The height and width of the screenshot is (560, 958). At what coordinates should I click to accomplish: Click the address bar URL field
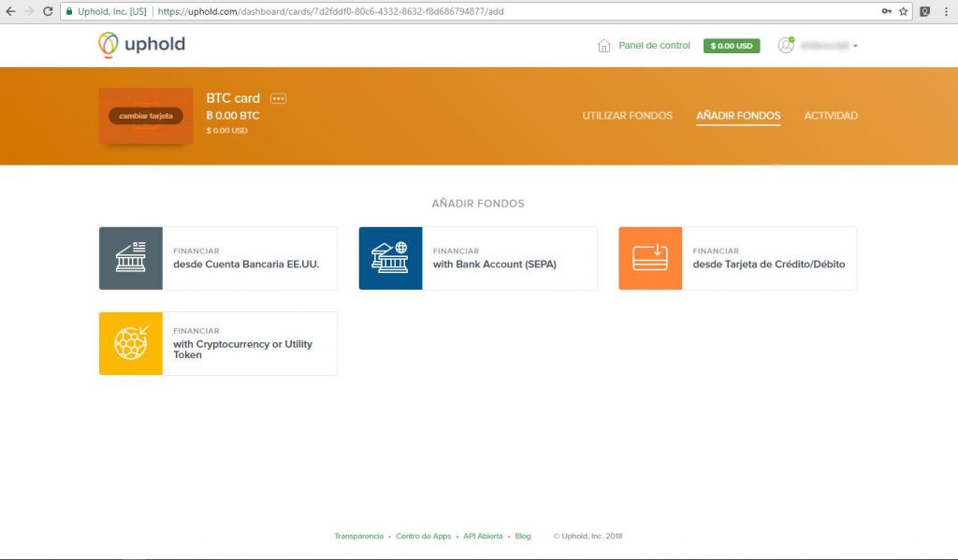(x=486, y=11)
